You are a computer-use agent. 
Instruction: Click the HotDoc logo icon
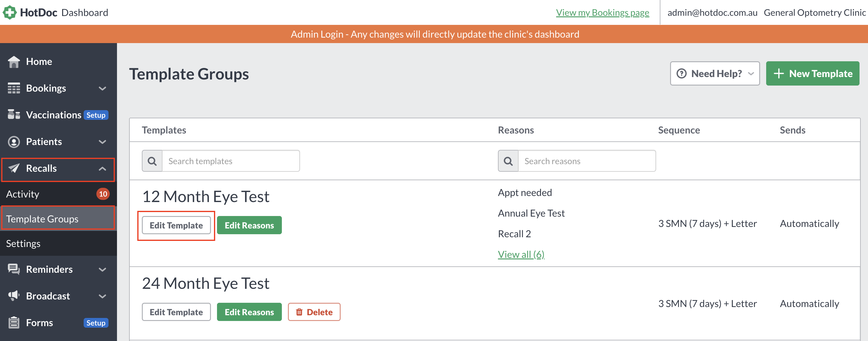click(x=9, y=12)
